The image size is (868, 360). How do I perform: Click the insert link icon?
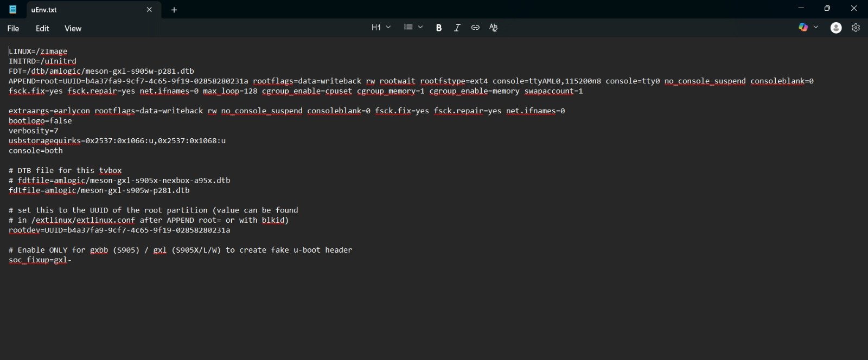pyautogui.click(x=475, y=28)
